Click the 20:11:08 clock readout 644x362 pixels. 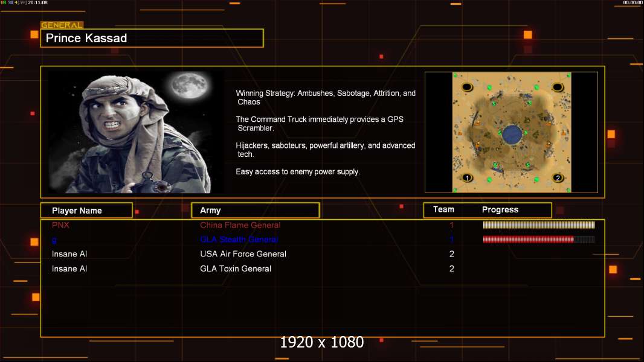tap(38, 2)
